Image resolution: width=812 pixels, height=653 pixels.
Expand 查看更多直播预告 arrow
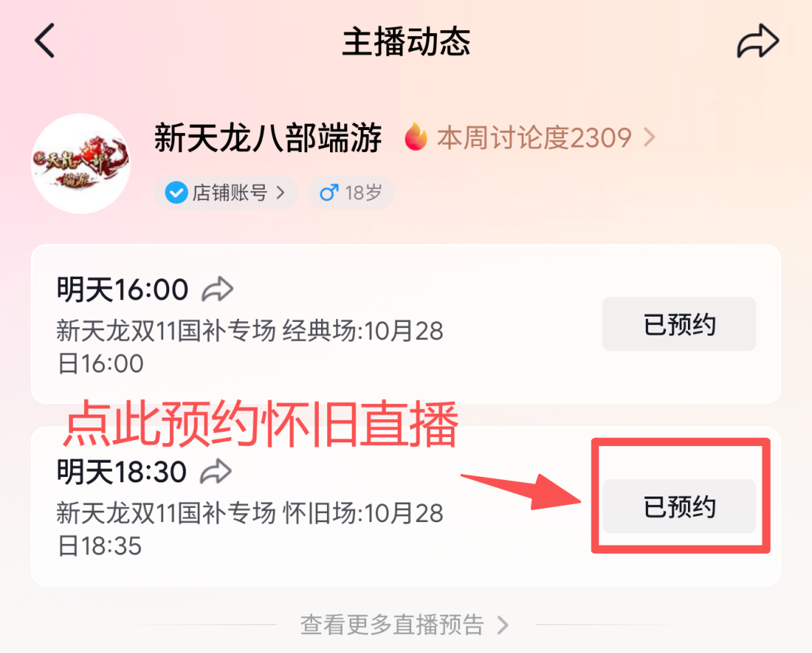pyautogui.click(x=502, y=625)
